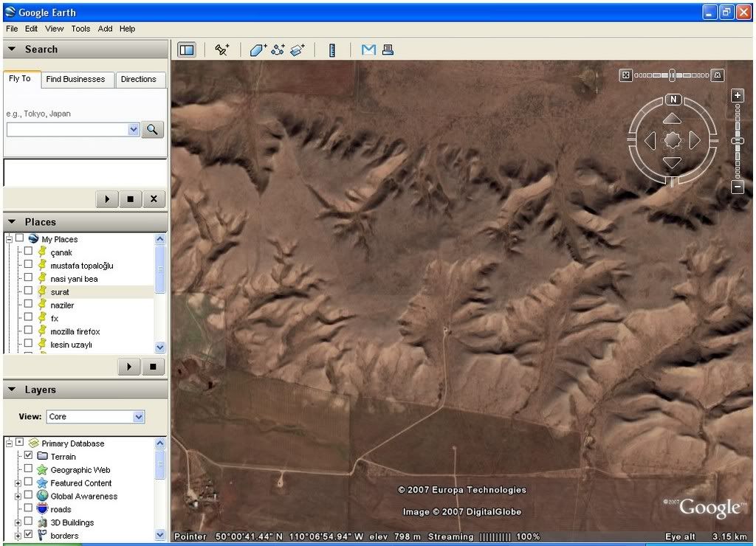Click the vertical zoom slider handle
The image size is (756, 546).
click(738, 141)
